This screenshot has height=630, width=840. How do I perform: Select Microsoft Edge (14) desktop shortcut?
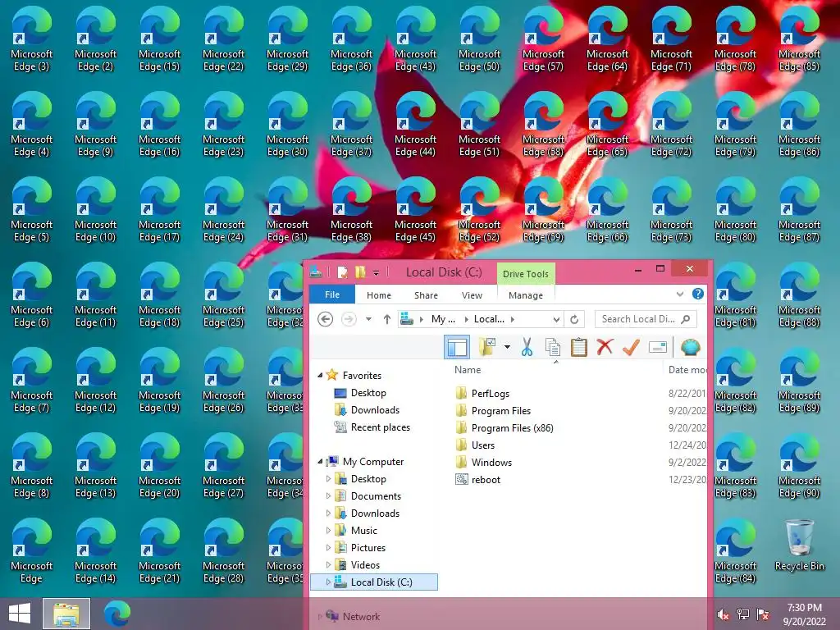[95, 550]
